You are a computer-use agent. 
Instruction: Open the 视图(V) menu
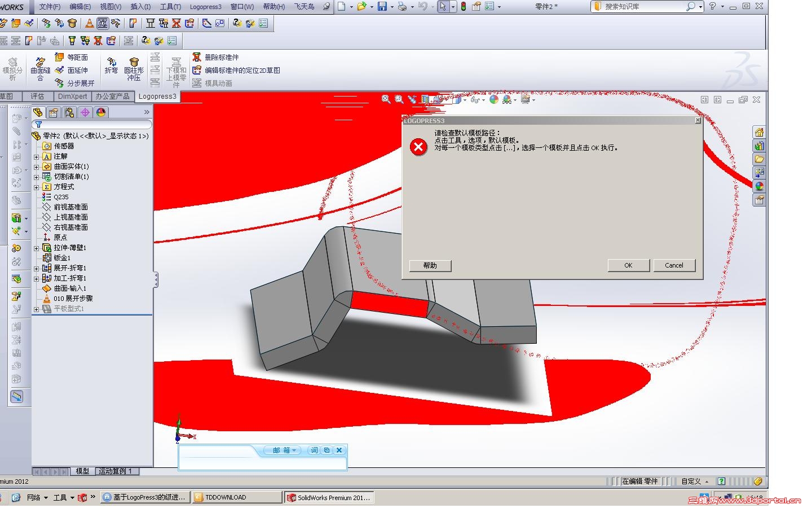tap(111, 7)
